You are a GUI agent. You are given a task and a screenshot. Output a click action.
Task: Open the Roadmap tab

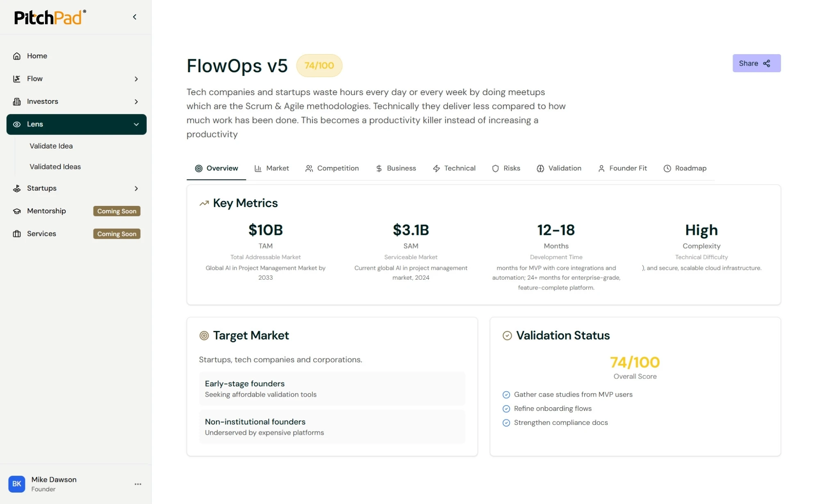pyautogui.click(x=685, y=169)
